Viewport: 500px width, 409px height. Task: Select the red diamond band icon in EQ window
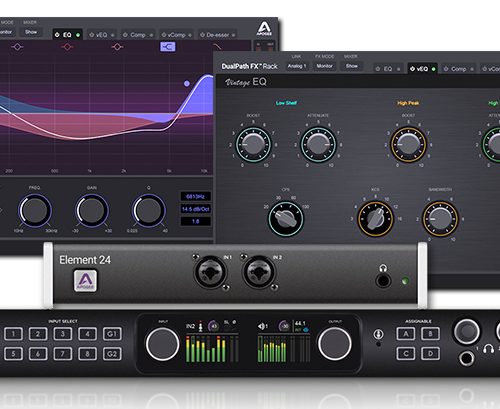(x=67, y=47)
